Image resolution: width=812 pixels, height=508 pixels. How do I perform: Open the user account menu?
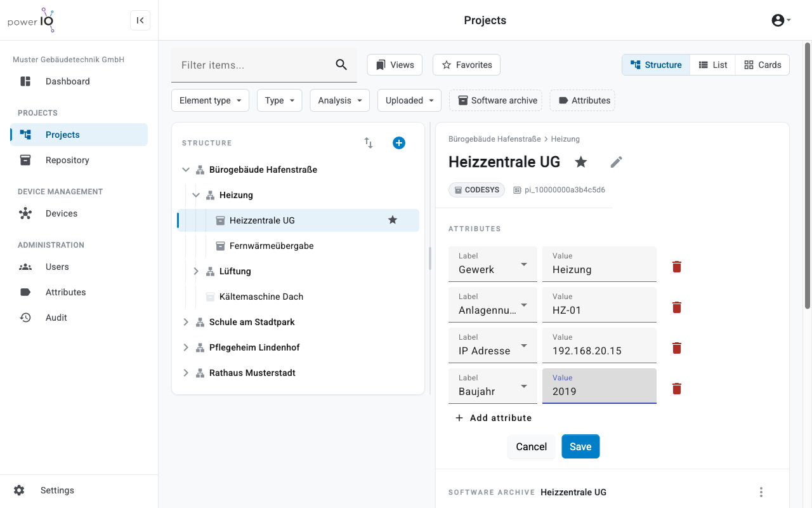[781, 20]
